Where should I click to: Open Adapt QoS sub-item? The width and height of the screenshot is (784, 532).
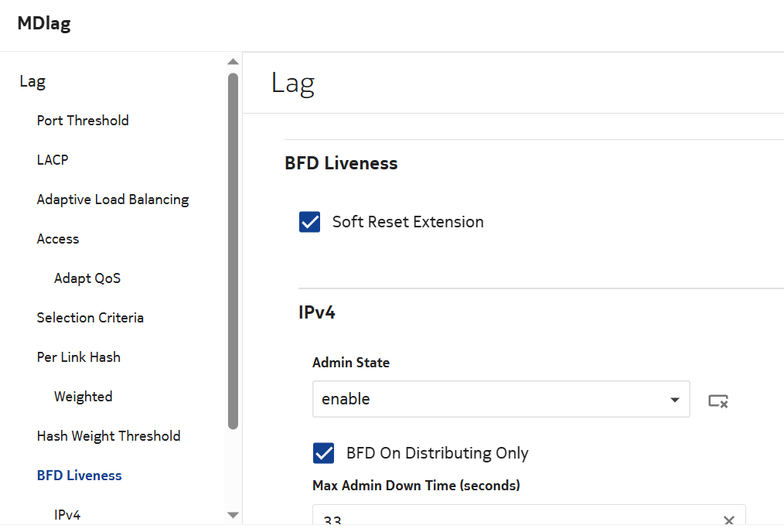click(87, 278)
